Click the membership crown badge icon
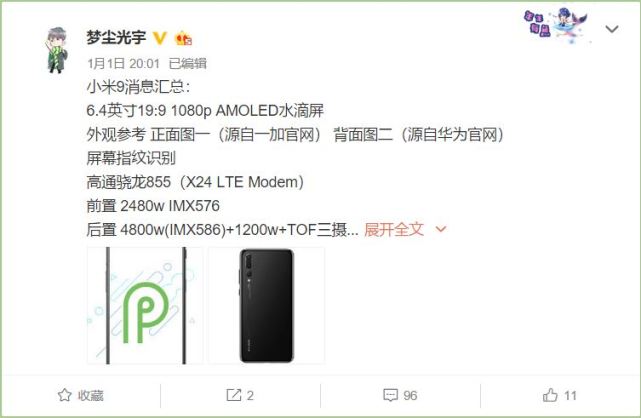The width and height of the screenshot is (641, 418). point(184,39)
